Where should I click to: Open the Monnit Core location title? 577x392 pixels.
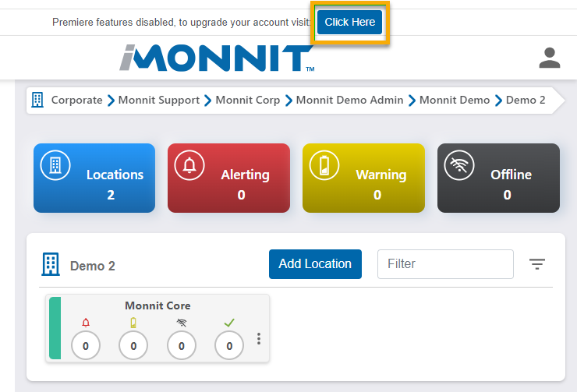[158, 305]
